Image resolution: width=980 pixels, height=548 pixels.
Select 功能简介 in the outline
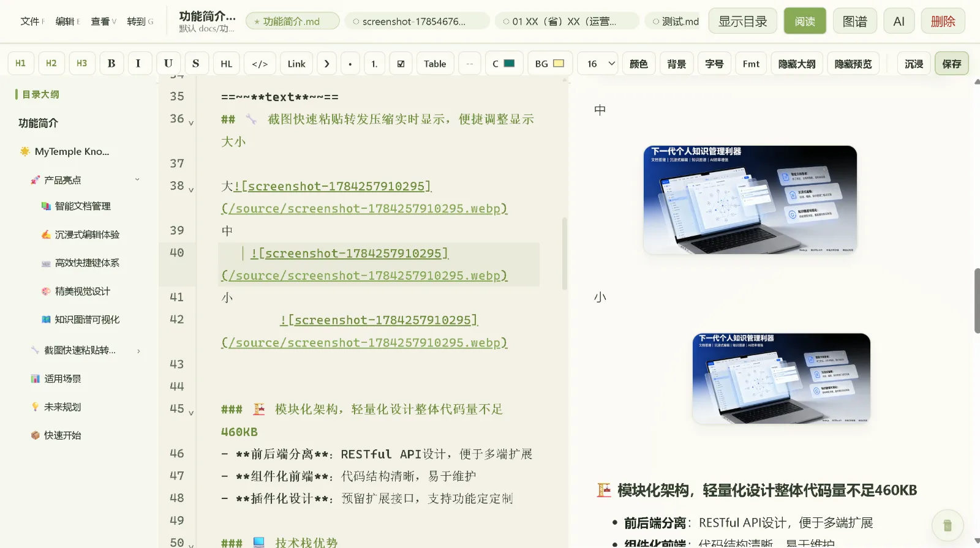38,123
